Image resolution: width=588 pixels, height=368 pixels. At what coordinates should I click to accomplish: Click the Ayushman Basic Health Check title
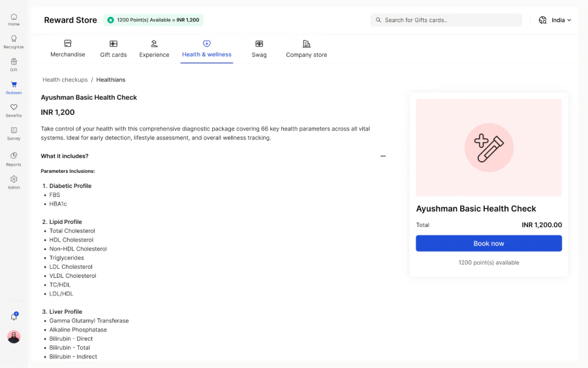click(x=89, y=97)
